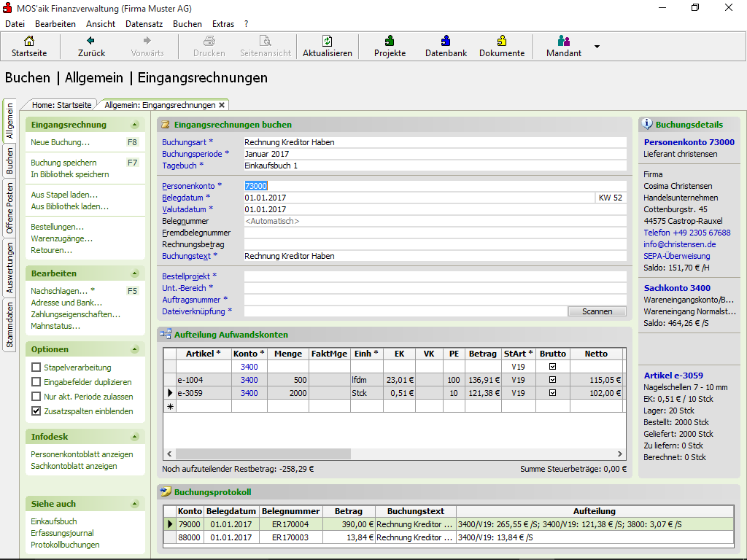Switch to the Offene Posten vertical tab
This screenshot has width=747, height=560.
pos(10,208)
